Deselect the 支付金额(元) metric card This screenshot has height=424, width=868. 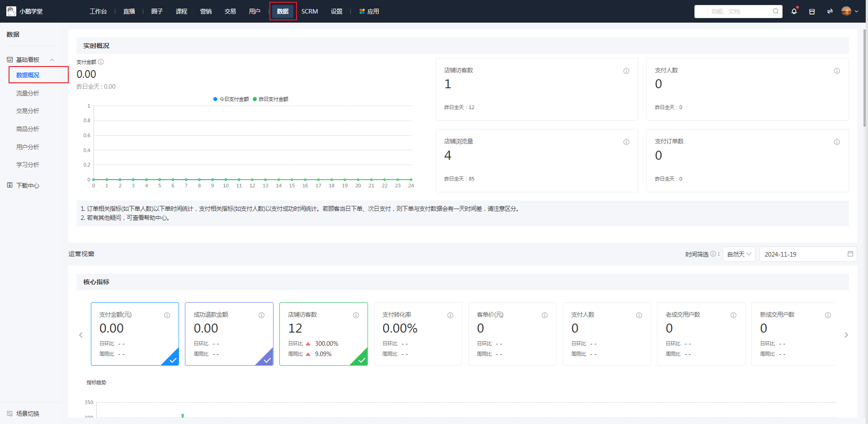coord(135,333)
